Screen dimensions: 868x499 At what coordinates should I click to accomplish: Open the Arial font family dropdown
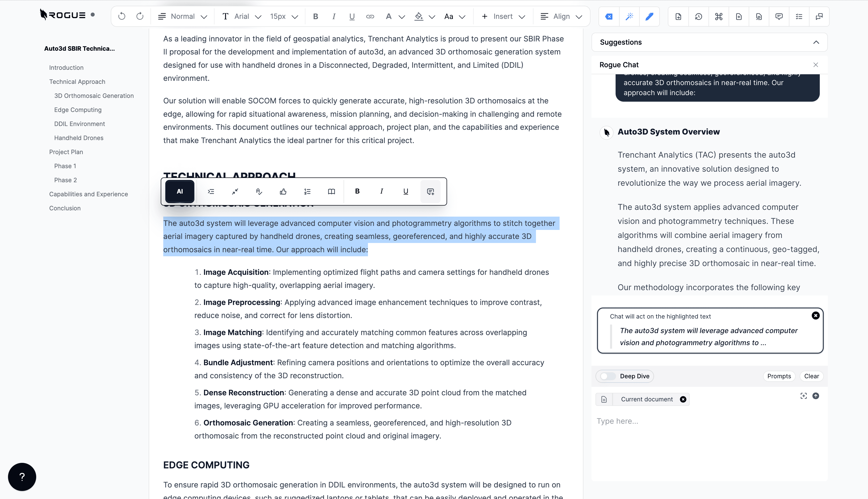(242, 17)
